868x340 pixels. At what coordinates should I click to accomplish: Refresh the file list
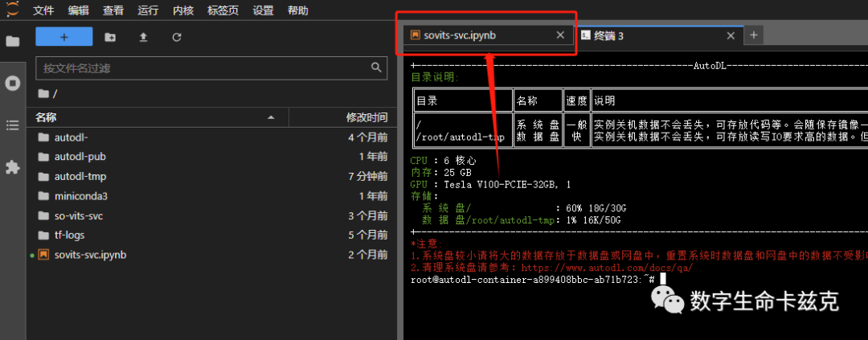[177, 37]
